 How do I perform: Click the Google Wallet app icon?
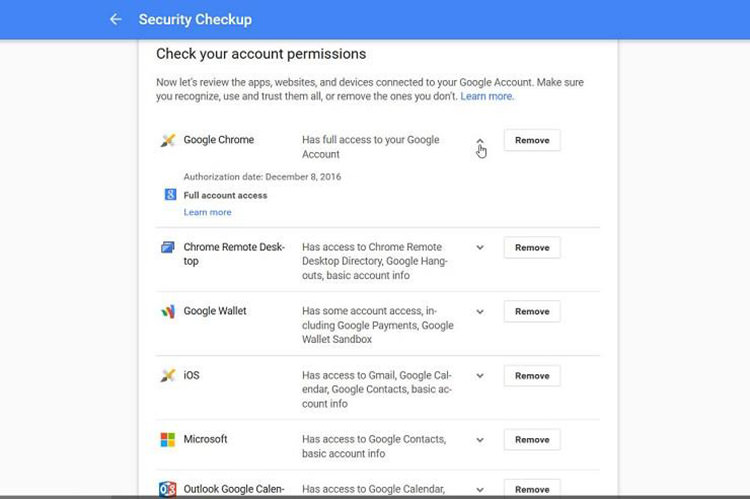point(168,312)
